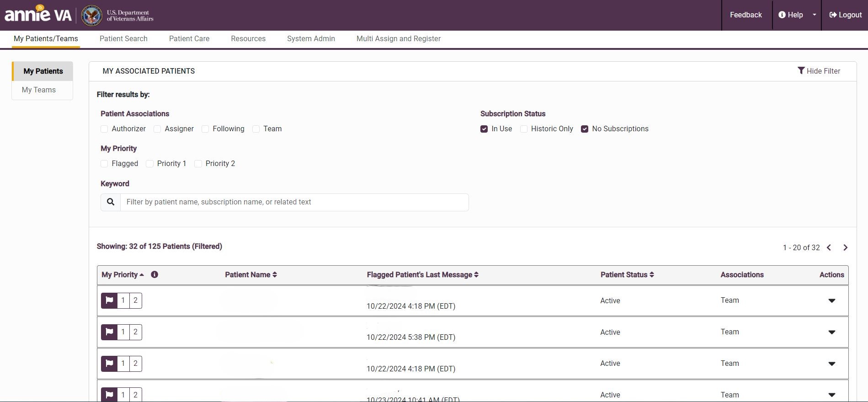Click the Veterans Affairs seal emblem
The height and width of the screenshot is (402, 868).
(91, 16)
